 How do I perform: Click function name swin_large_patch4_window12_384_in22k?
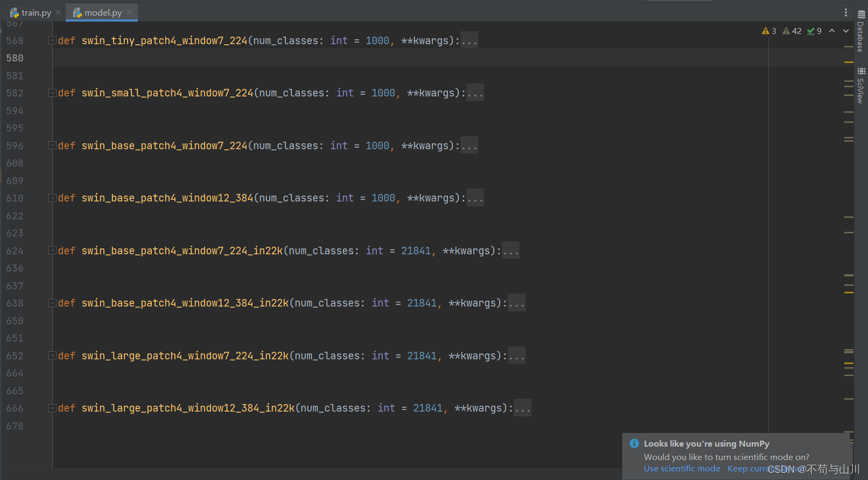pyautogui.click(x=188, y=408)
